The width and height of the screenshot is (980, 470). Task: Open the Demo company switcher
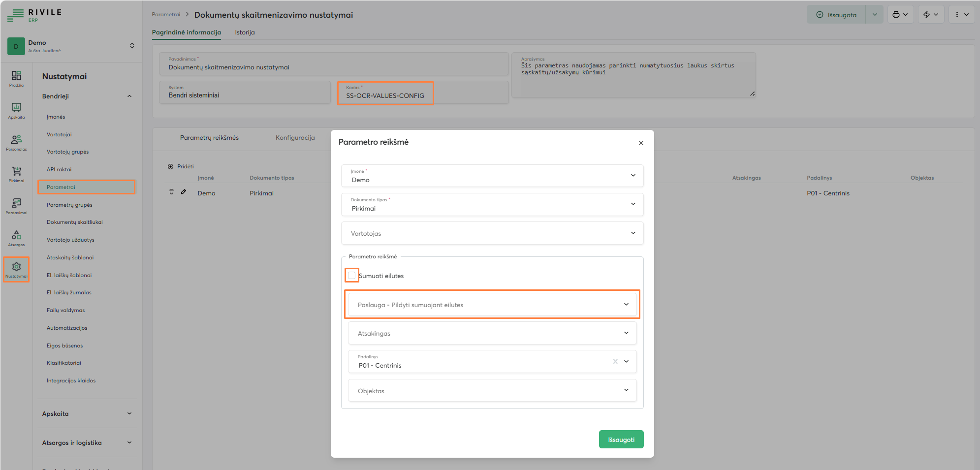click(x=132, y=46)
